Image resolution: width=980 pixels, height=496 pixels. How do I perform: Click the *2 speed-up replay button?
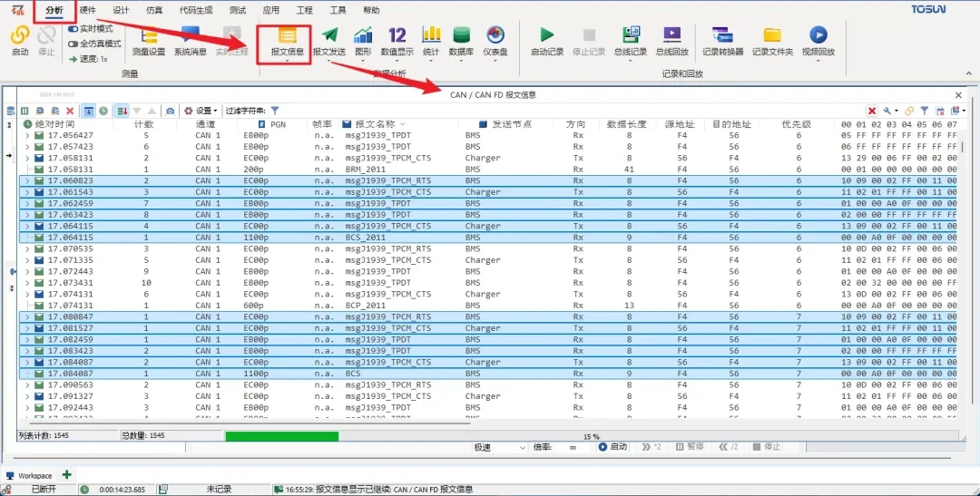coord(652,447)
